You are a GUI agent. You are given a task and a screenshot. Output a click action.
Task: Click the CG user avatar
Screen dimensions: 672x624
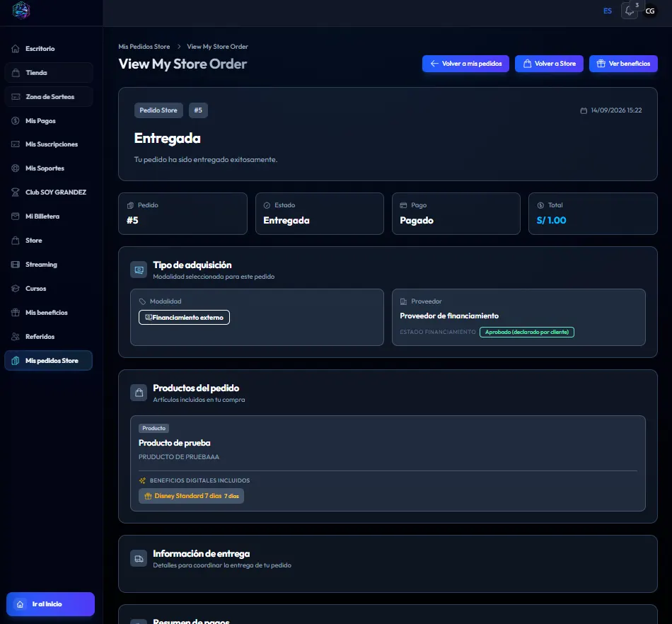[649, 11]
